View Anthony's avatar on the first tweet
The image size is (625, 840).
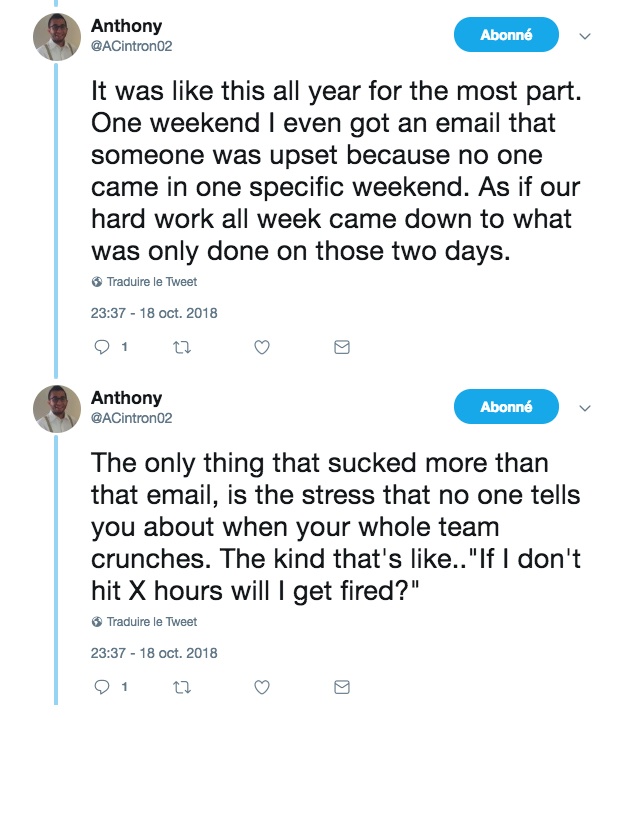pos(57,37)
